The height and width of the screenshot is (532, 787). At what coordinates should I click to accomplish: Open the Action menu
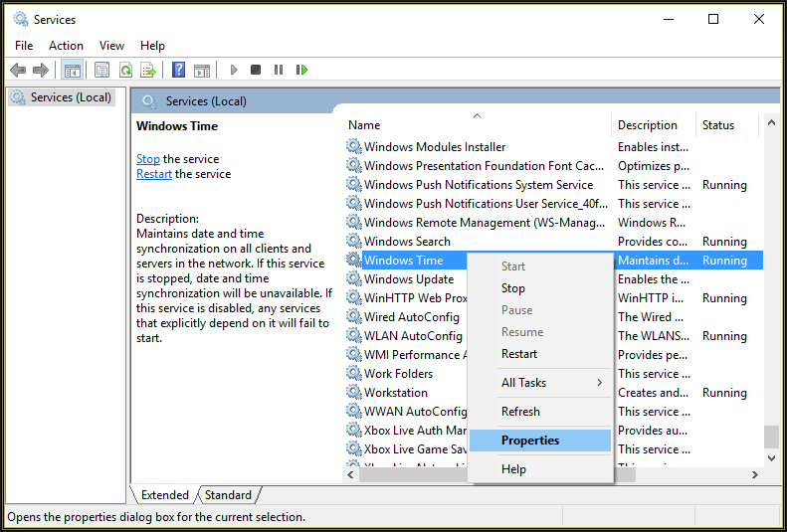(x=66, y=46)
